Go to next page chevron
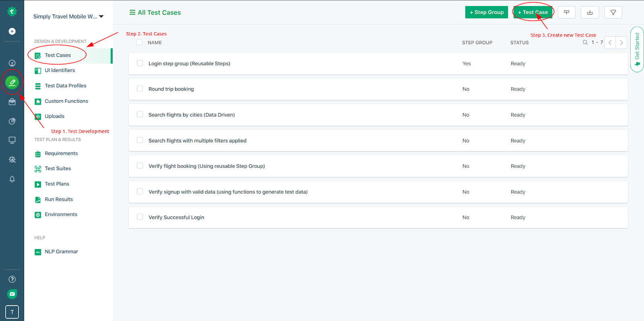644x321 pixels. (621, 43)
